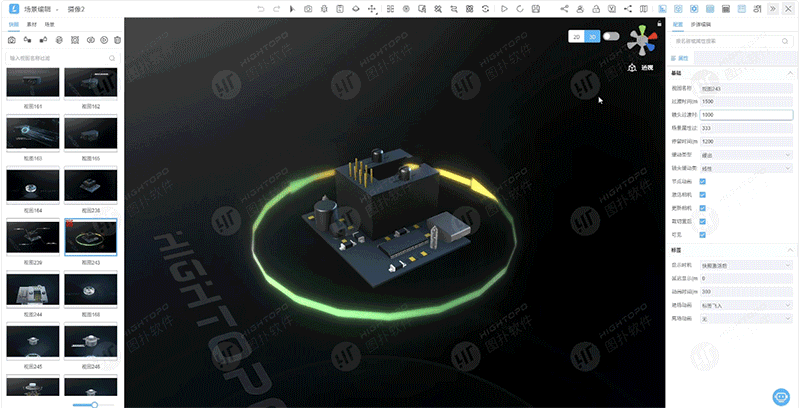The image size is (800, 408).
Task: Click the camera icon in the top toolbar
Action: (308, 9)
